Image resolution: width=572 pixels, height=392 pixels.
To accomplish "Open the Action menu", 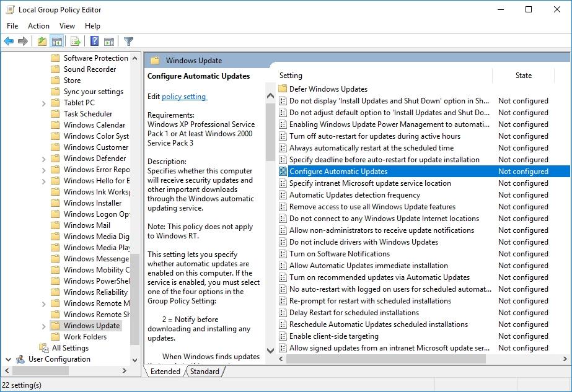I will tap(38, 25).
